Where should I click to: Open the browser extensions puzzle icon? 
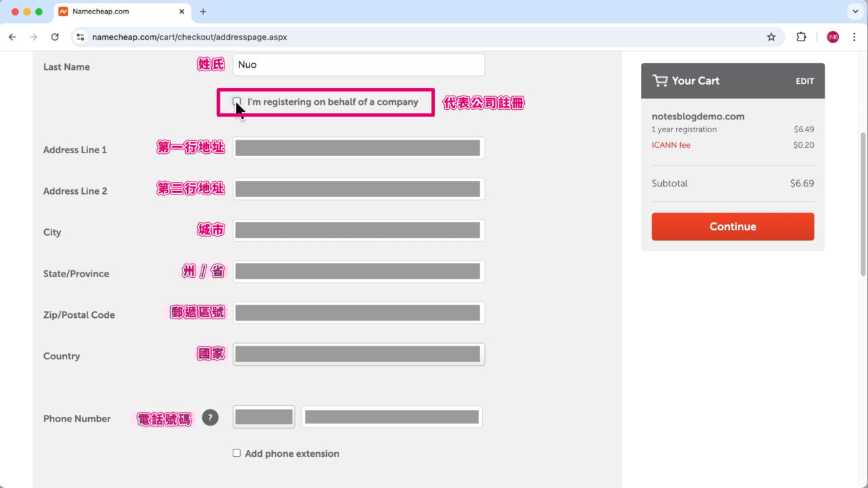point(802,37)
